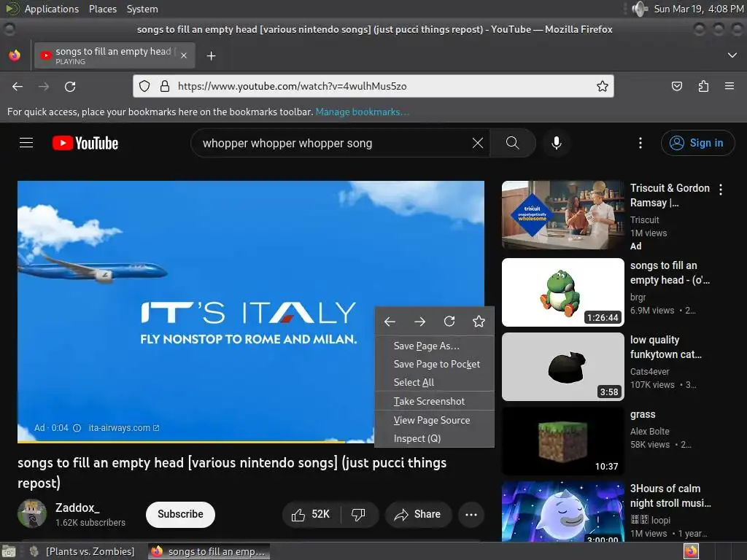Viewport: 747px width, 560px height.
Task: Visit the ita-airways.com ad link
Action: click(123, 427)
